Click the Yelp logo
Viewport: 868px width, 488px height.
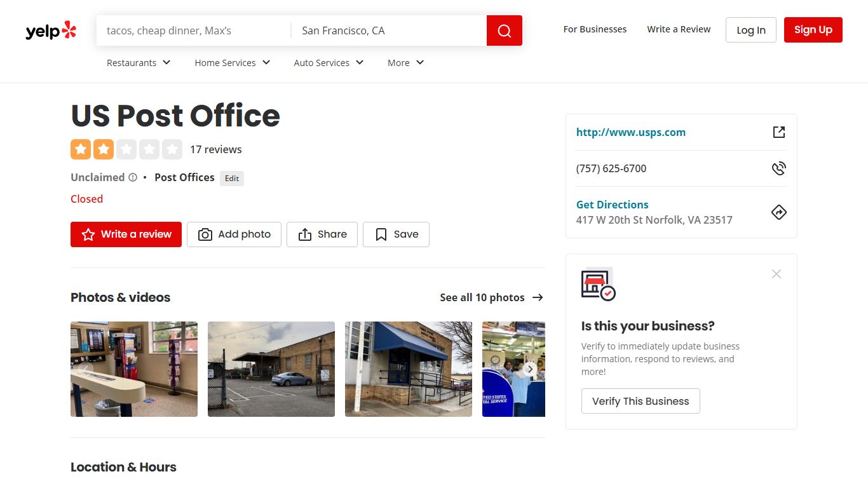point(51,30)
